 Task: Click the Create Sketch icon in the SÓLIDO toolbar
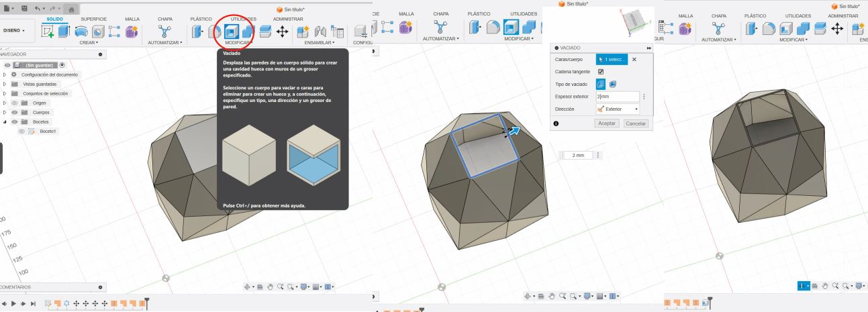48,31
